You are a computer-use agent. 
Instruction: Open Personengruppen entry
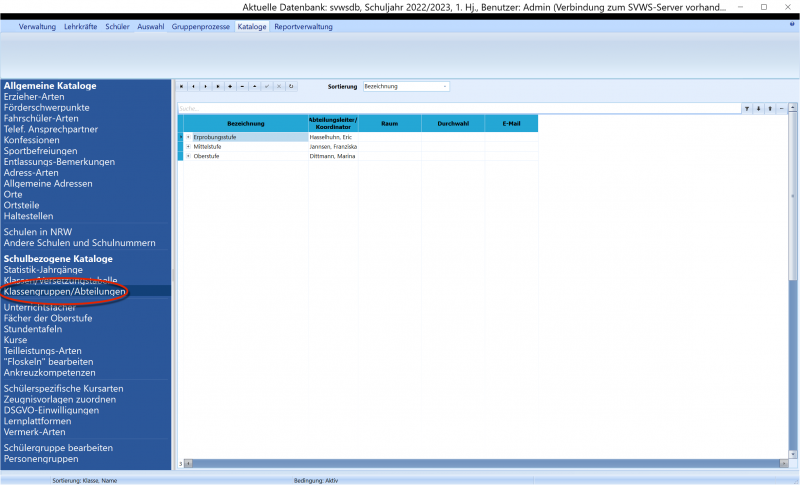(41, 459)
